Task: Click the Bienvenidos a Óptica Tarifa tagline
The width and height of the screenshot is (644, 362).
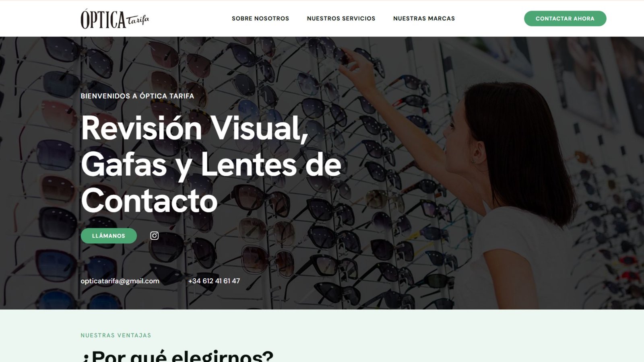Action: click(137, 96)
